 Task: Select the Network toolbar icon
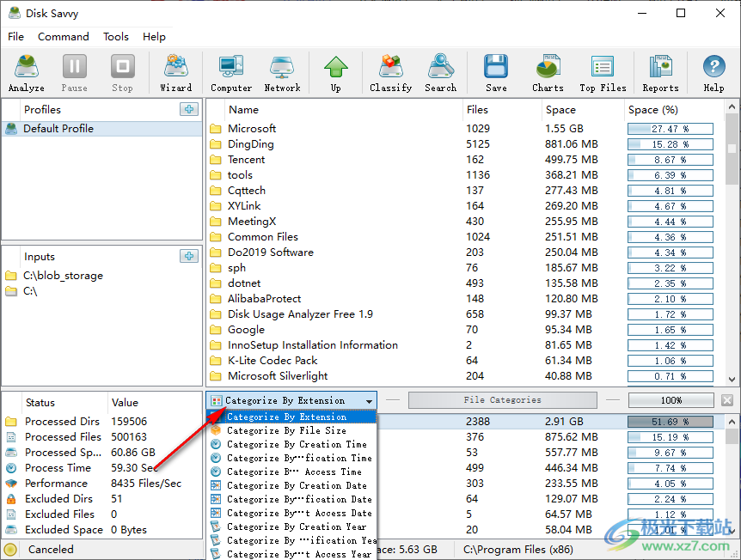(282, 73)
